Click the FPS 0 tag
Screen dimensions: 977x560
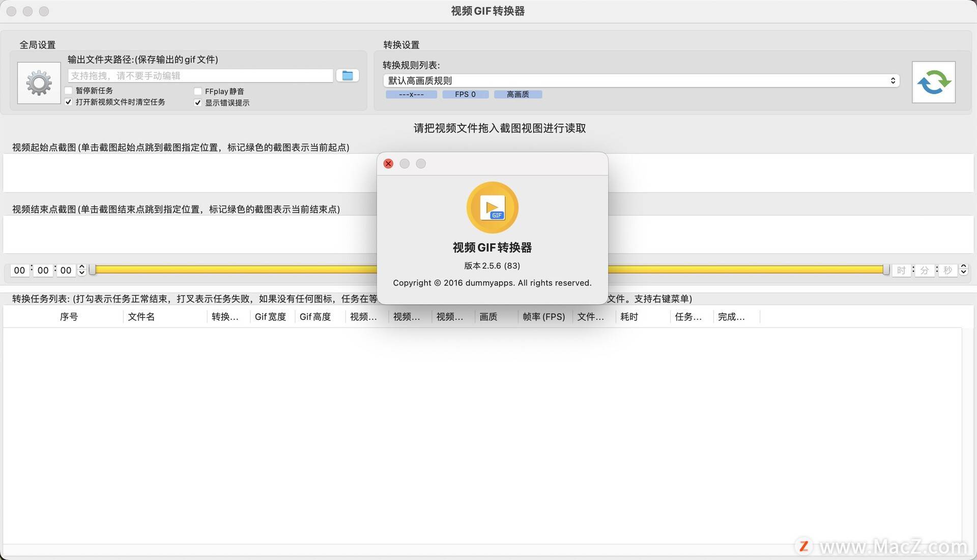[x=465, y=94]
